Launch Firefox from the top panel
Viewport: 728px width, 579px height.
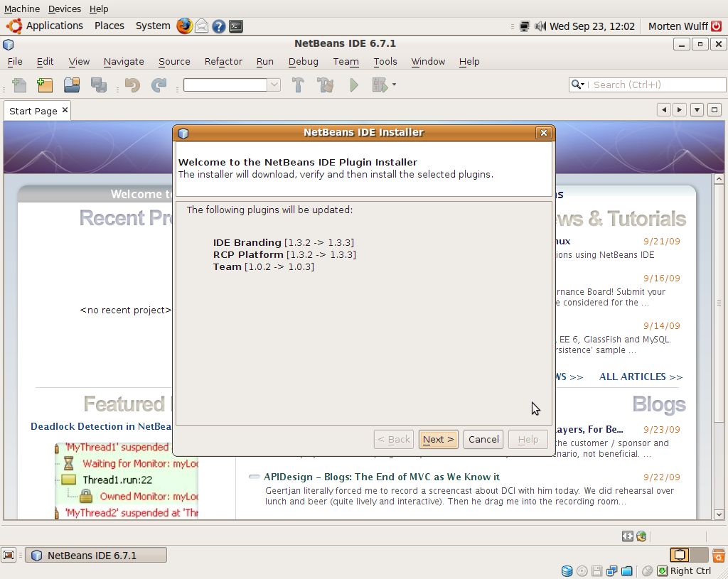point(185,26)
